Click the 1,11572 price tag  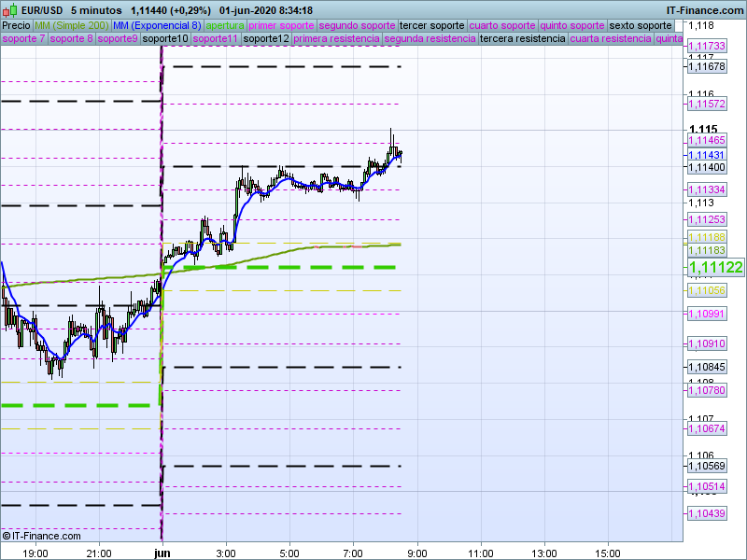click(707, 104)
